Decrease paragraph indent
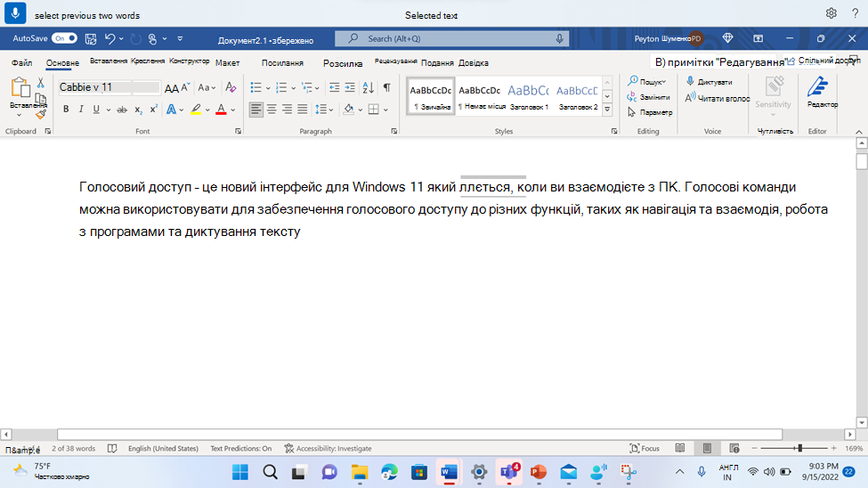This screenshot has width=868, height=488. coord(335,87)
